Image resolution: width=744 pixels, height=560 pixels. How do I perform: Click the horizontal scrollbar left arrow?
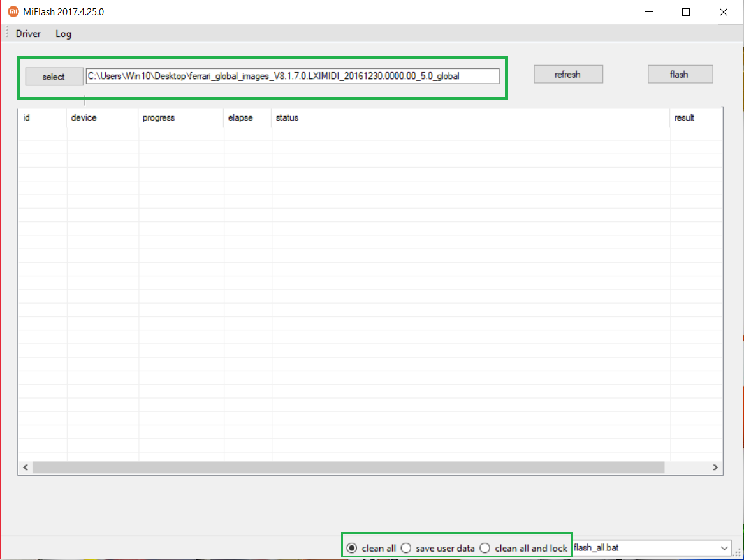[25, 468]
